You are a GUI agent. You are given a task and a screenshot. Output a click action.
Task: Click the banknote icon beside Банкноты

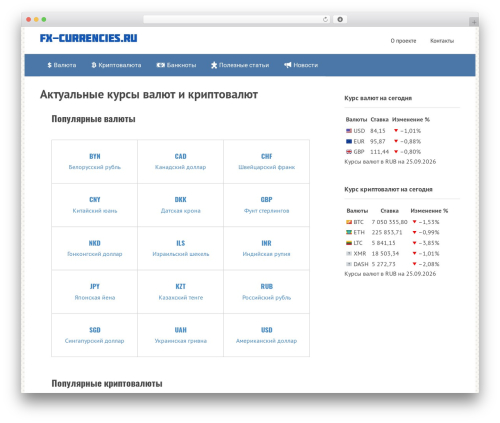pos(161,65)
